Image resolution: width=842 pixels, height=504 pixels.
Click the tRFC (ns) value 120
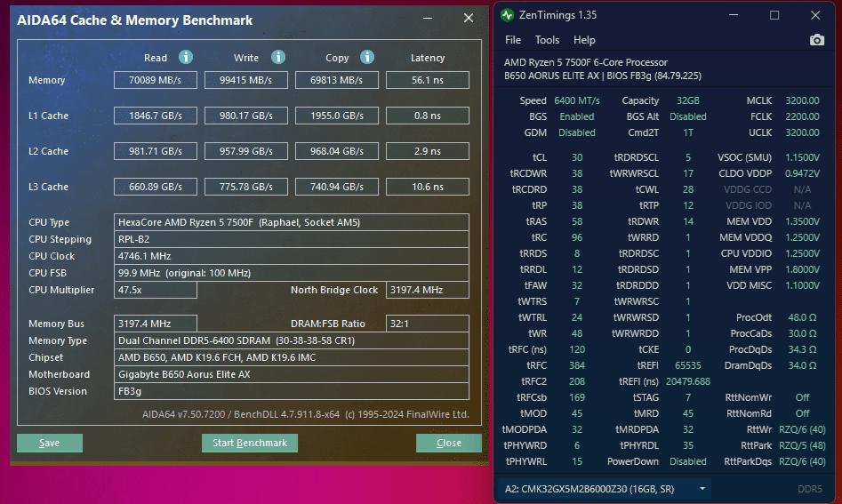coord(577,349)
